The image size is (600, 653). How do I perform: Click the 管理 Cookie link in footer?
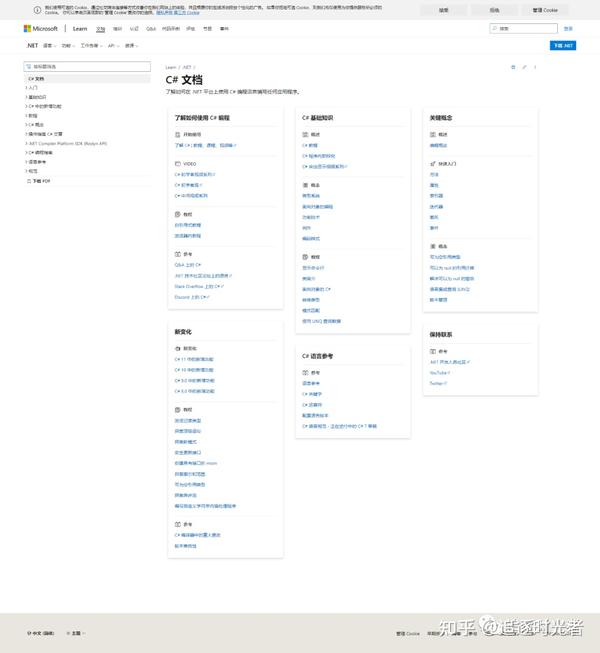408,633
